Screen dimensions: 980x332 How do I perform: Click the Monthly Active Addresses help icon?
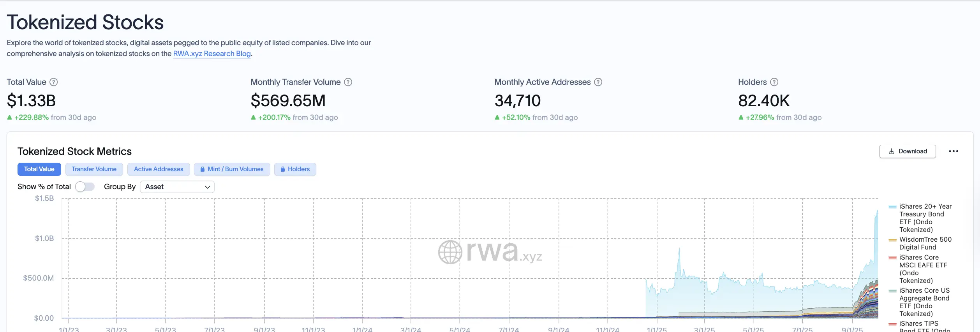(598, 82)
